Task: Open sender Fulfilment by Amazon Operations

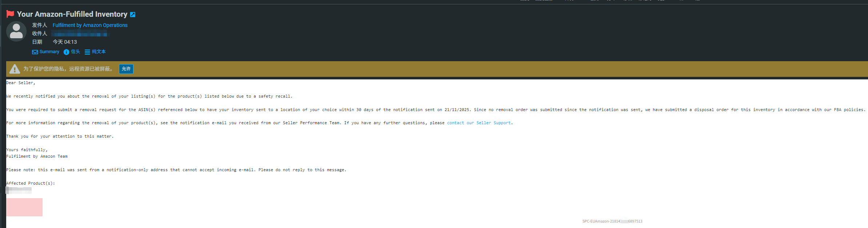Action: tap(90, 25)
